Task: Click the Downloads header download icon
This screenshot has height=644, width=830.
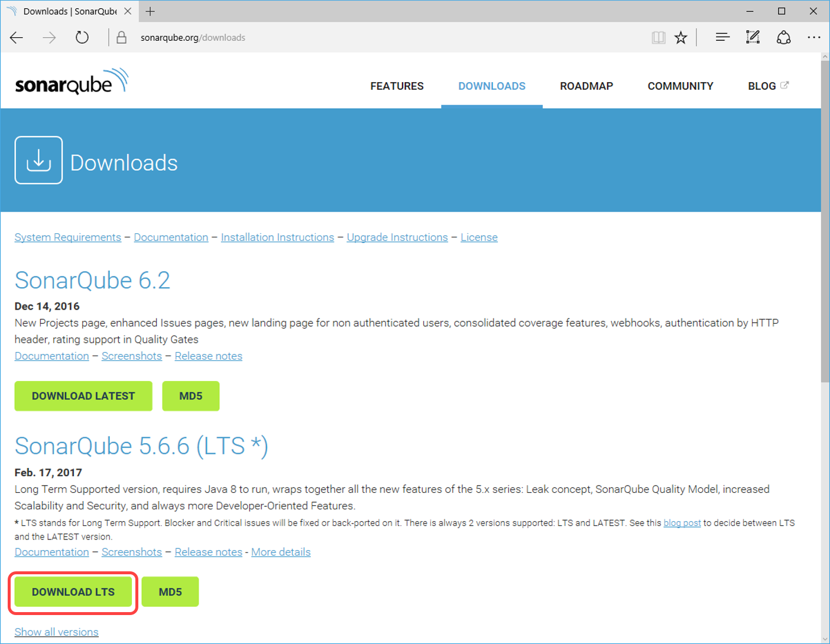Action: tap(38, 160)
